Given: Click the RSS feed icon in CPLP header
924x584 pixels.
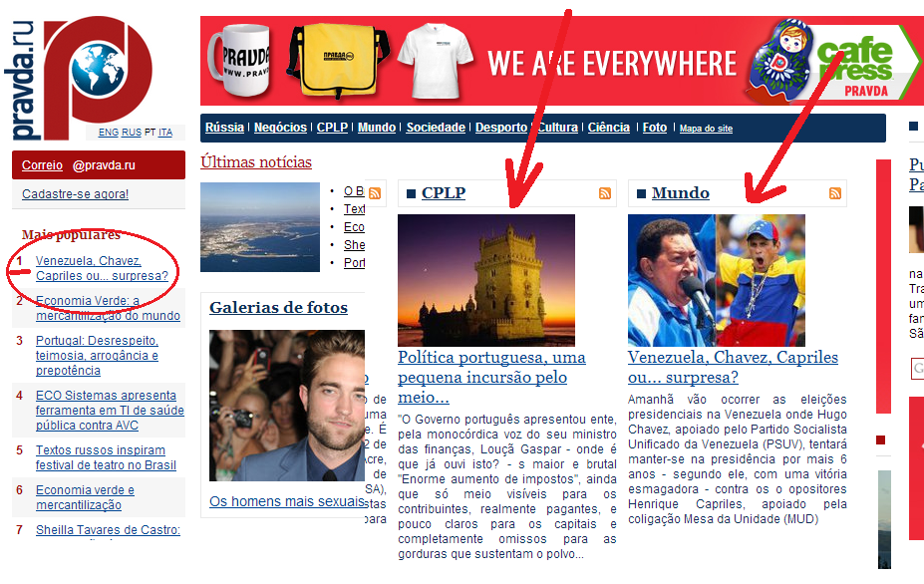Looking at the screenshot, I should click(605, 193).
